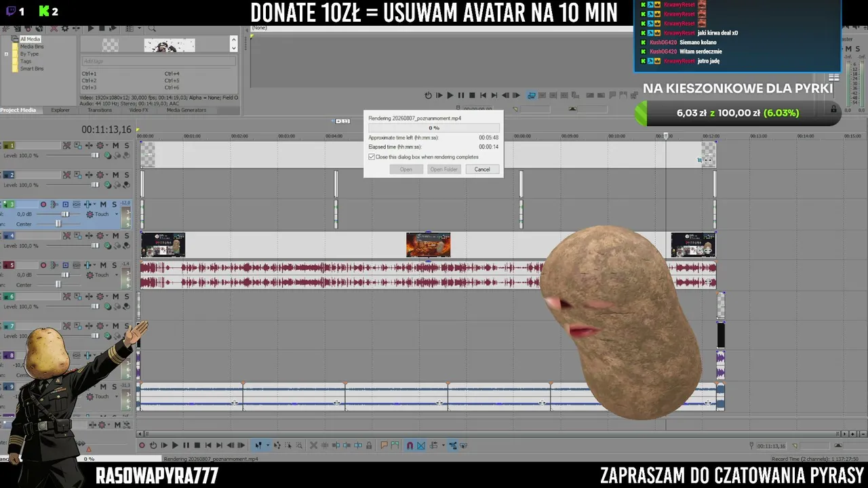Click the dog image media thumbnail
868x488 pixels.
pos(169,45)
